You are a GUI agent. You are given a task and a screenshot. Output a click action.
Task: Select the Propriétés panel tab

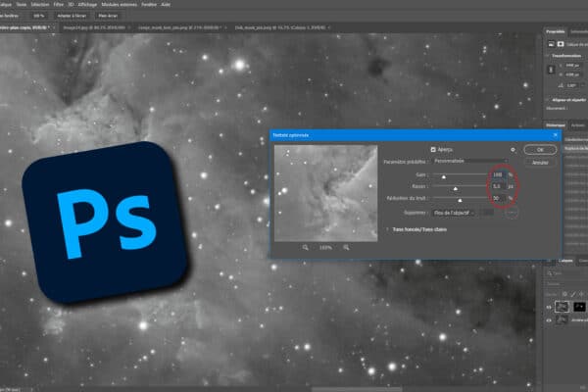555,31
